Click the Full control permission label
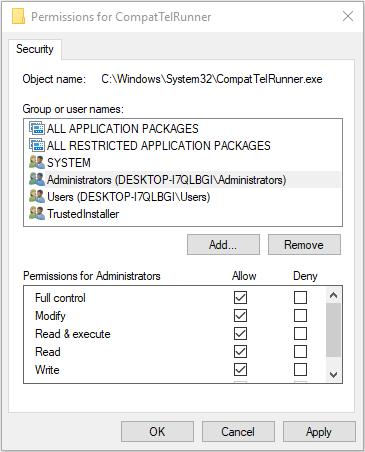 point(60,298)
